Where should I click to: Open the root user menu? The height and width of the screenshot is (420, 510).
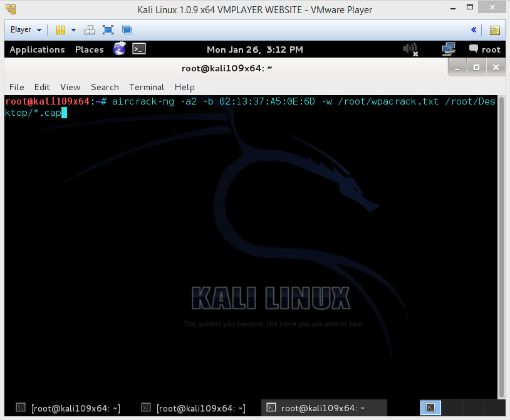coord(485,49)
